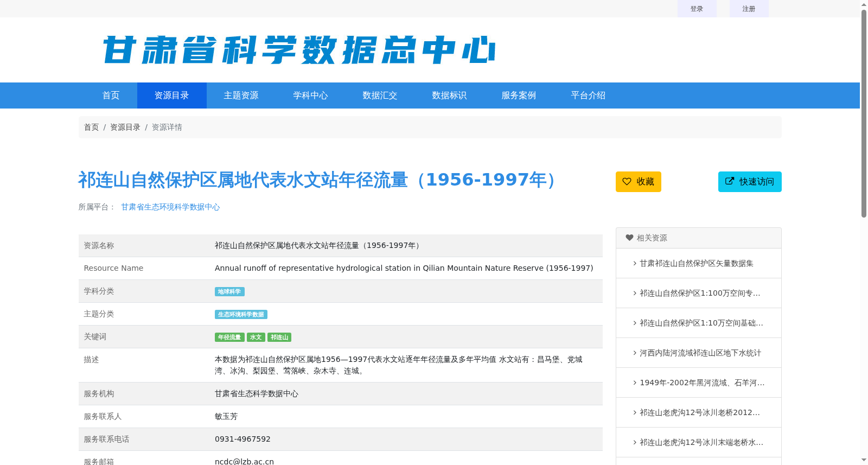This screenshot has height=465, width=868.
Task: Open 数据汇交 in the nav bar
Action: [x=380, y=95]
